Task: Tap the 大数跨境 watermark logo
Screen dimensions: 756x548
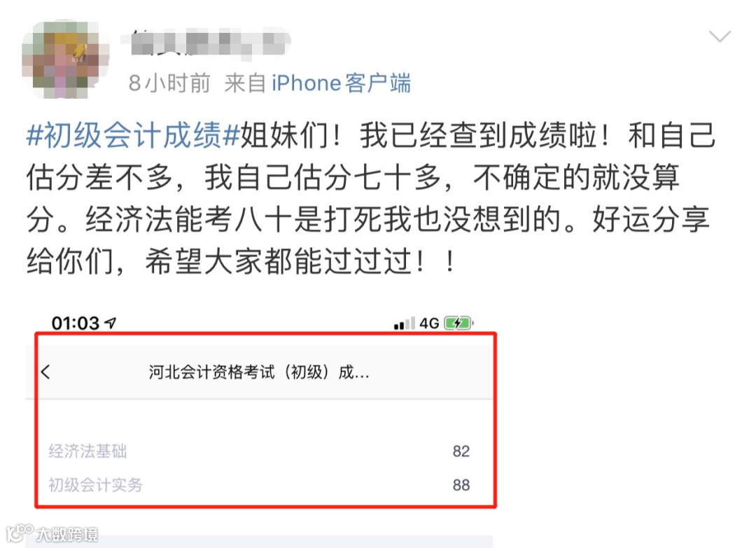Action: [52, 533]
